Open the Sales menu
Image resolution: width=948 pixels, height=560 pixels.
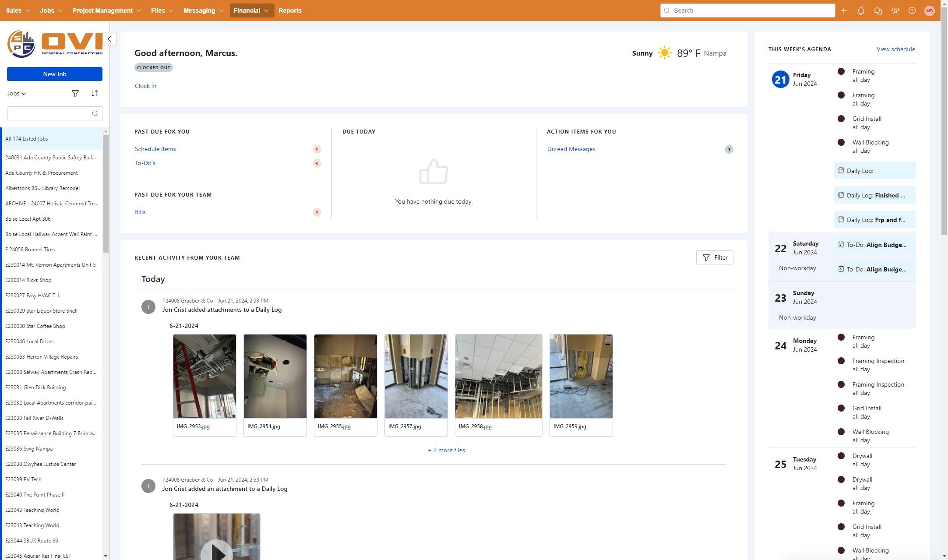pos(18,11)
